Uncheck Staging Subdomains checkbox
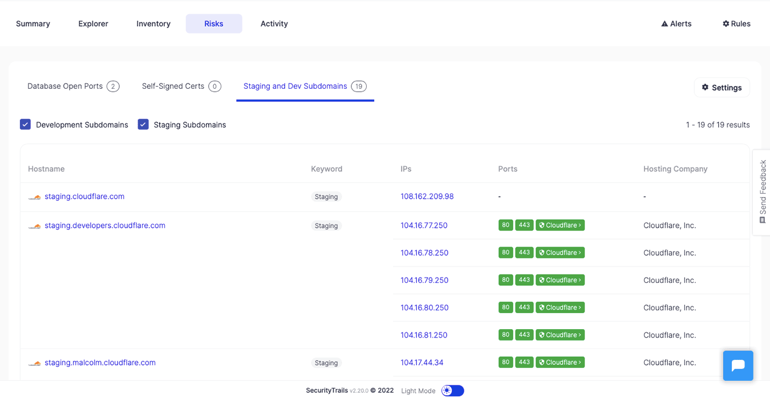The height and width of the screenshot is (398, 770). 143,124
